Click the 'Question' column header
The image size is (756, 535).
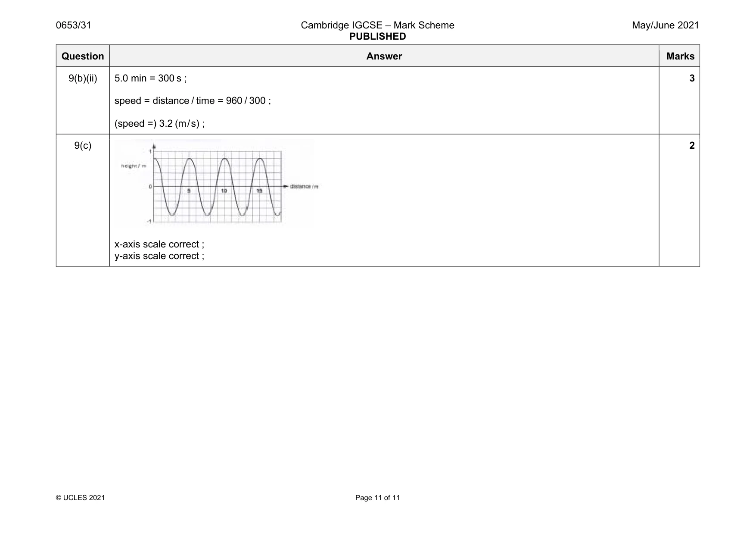[x=83, y=56]
